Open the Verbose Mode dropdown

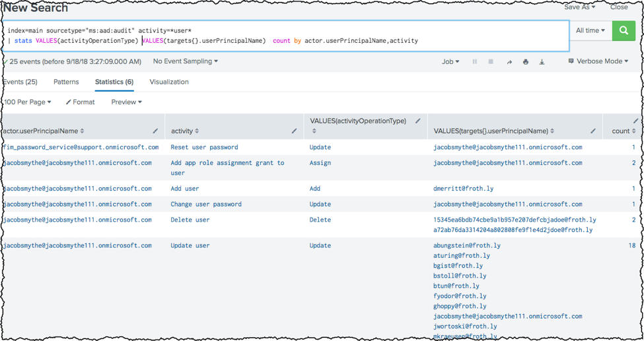pos(598,61)
